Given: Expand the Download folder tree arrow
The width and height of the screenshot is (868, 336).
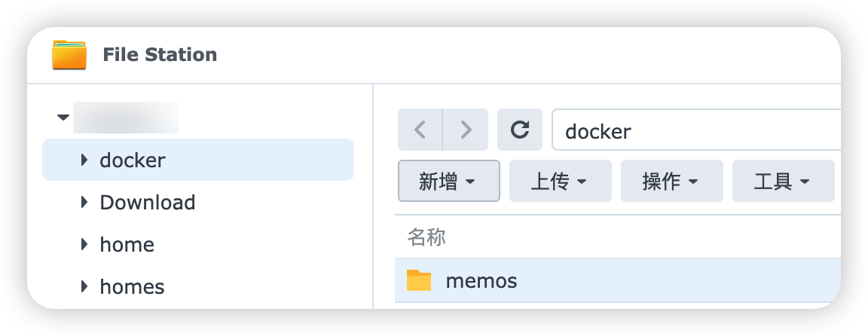Looking at the screenshot, I should pos(84,202).
